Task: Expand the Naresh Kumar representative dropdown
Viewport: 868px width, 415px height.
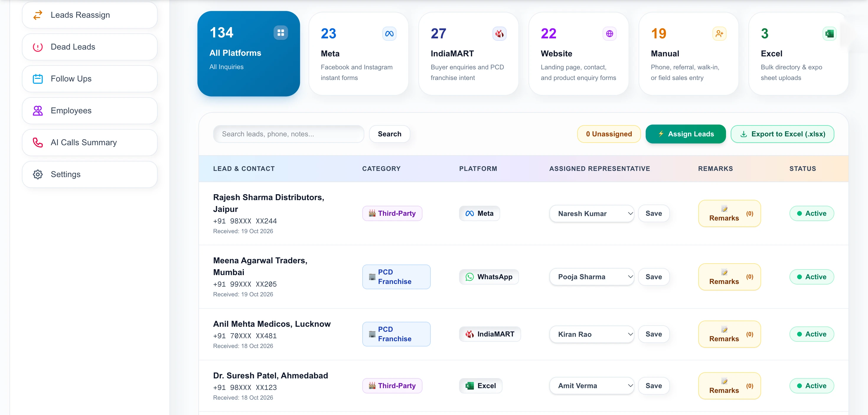Action: tap(592, 214)
